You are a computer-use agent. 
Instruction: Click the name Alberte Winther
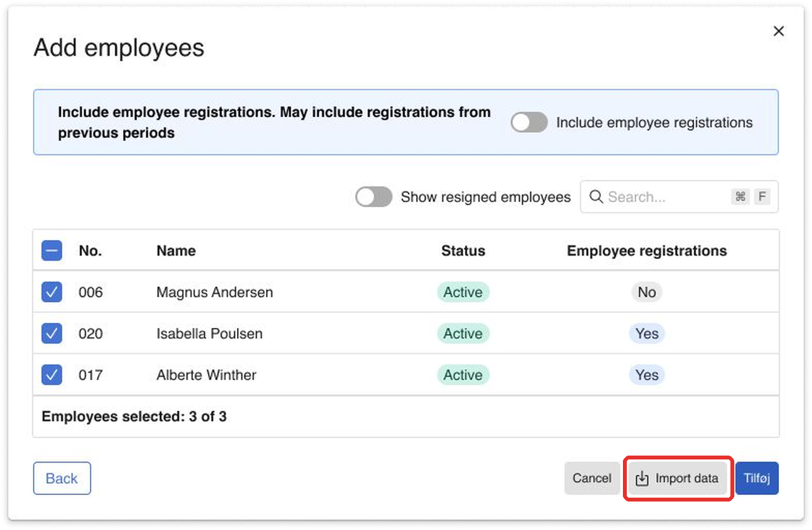tap(207, 375)
